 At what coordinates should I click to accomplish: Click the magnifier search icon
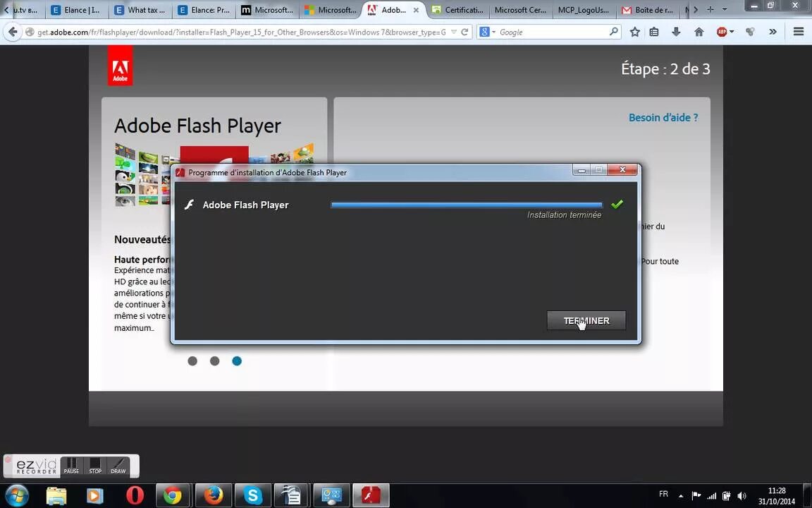click(x=614, y=32)
